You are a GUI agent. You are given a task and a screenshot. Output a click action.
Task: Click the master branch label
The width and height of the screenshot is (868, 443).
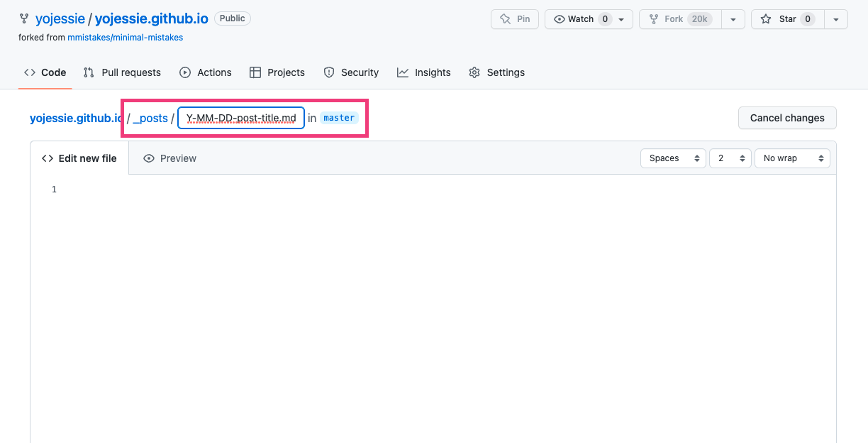(x=339, y=118)
